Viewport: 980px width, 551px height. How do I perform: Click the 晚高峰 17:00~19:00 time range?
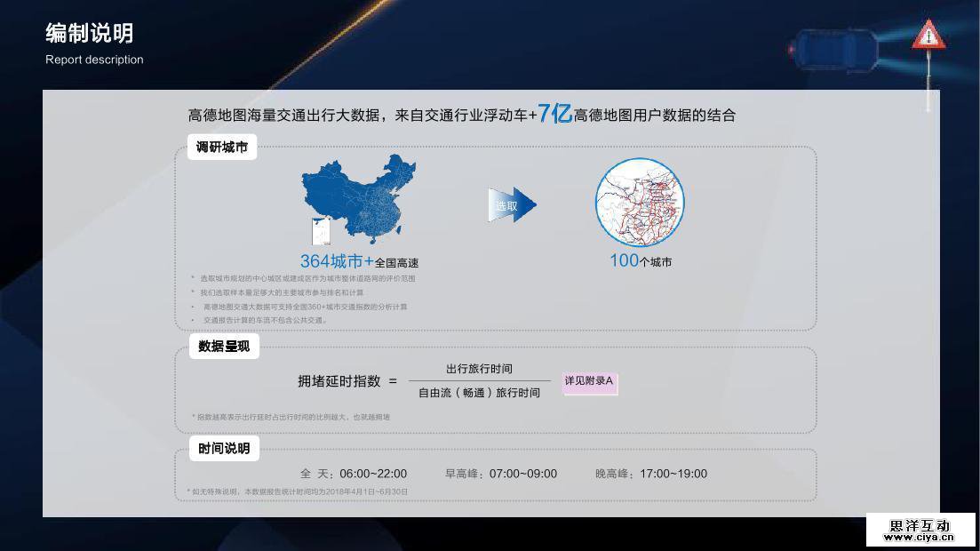pyautogui.click(x=651, y=474)
